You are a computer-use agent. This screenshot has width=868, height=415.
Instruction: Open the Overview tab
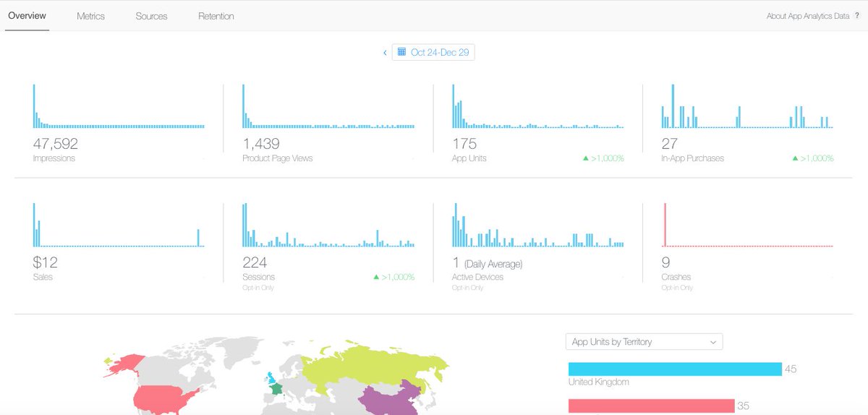click(27, 16)
